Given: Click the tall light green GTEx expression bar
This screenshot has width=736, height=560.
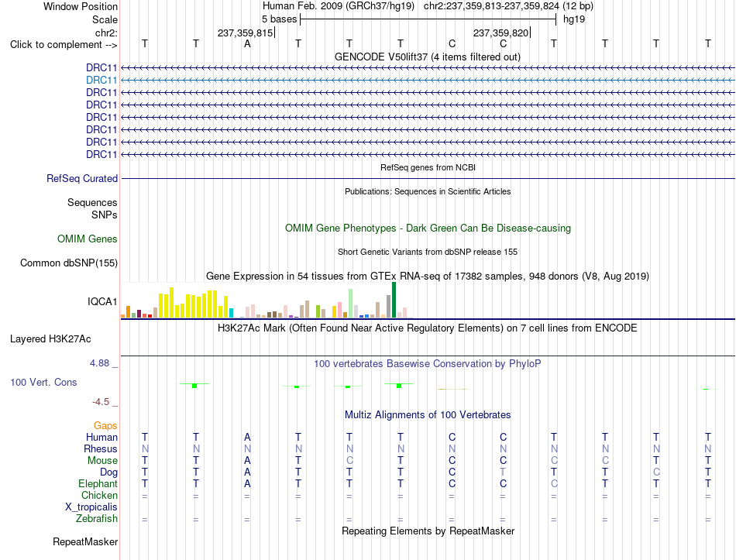Looking at the screenshot, I should coord(351,303).
